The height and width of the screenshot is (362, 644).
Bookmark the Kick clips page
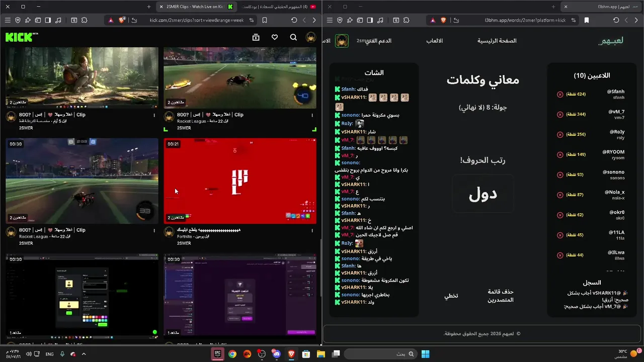click(265, 20)
